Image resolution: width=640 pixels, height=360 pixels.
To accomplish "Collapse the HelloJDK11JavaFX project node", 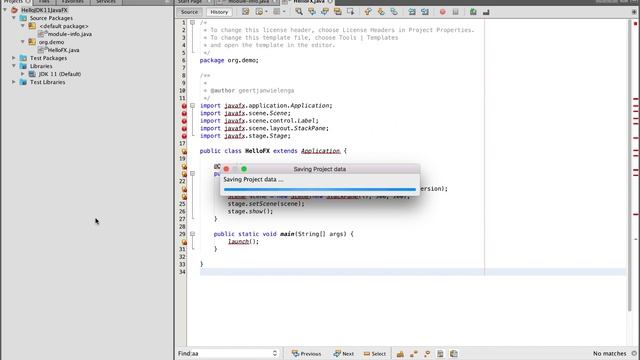I will tap(5, 10).
